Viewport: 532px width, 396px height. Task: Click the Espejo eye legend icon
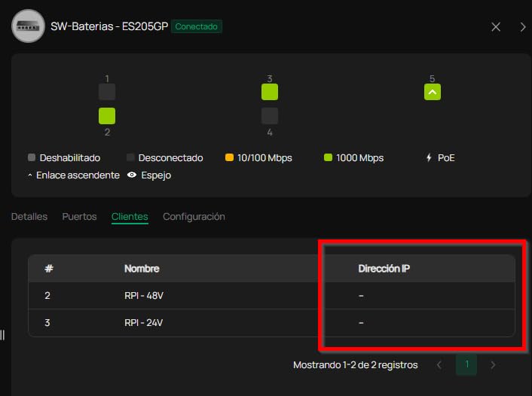click(132, 175)
